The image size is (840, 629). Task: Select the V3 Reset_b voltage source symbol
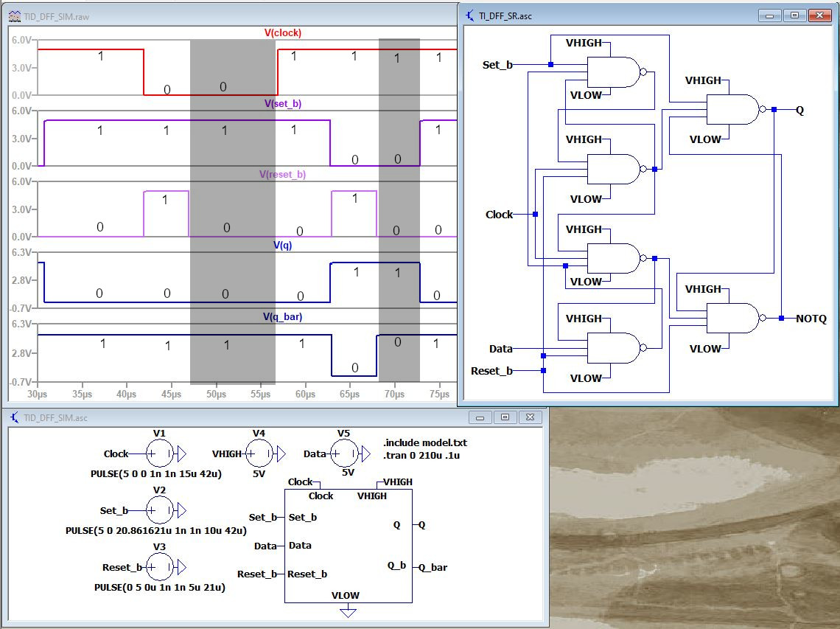point(158,567)
